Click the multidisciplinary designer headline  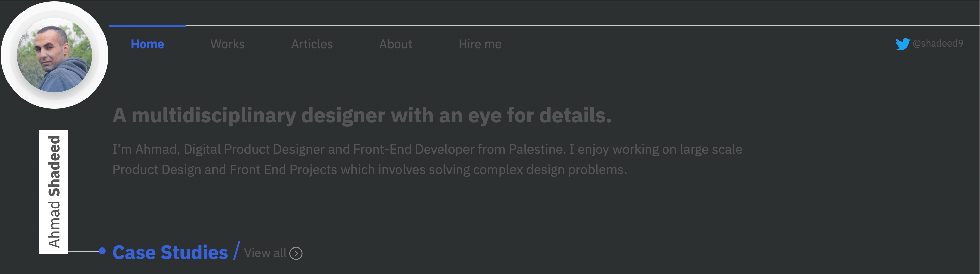(362, 115)
